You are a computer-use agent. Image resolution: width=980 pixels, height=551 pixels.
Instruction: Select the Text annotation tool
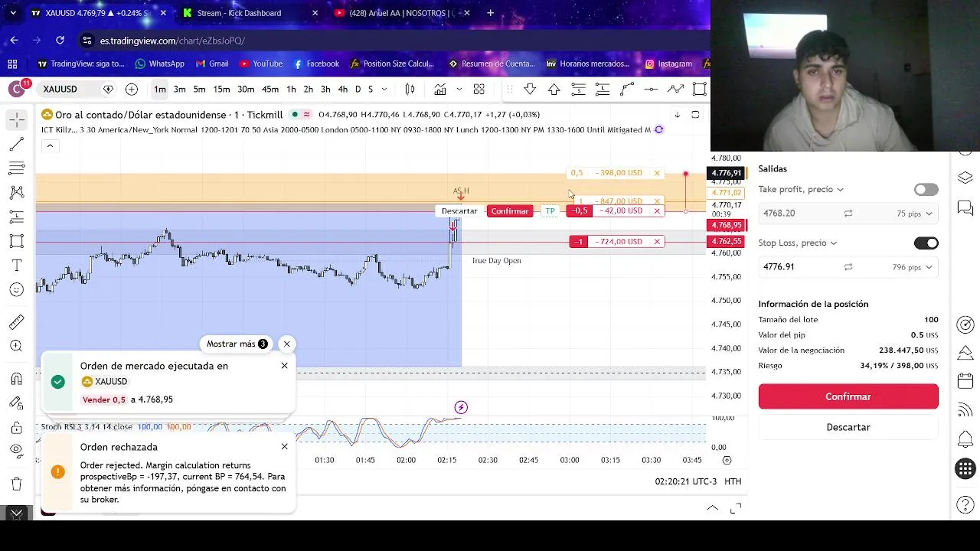[x=16, y=266]
